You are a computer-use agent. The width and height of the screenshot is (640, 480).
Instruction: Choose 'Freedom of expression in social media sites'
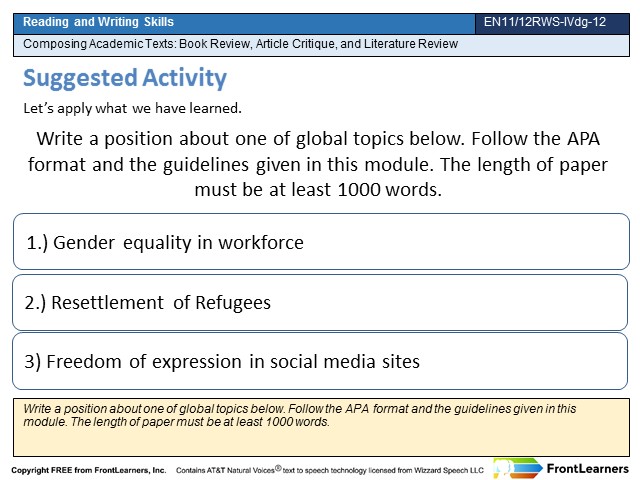pos(320,361)
